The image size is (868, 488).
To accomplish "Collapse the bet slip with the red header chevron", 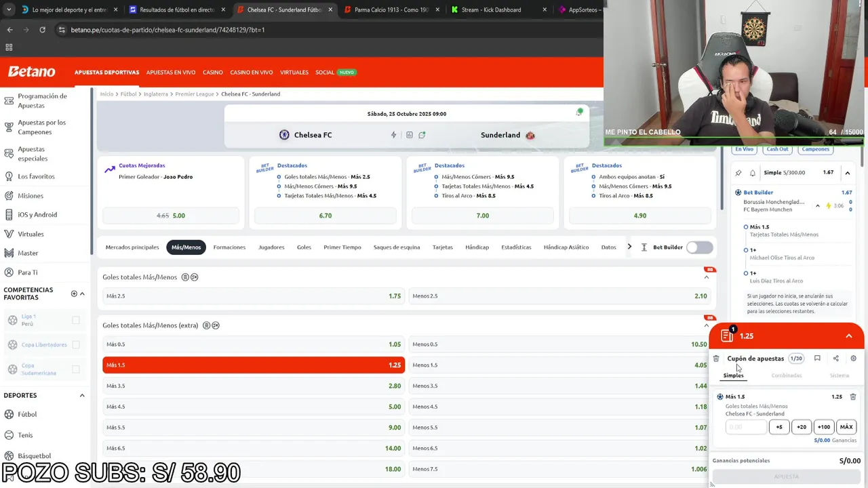I will click(848, 336).
